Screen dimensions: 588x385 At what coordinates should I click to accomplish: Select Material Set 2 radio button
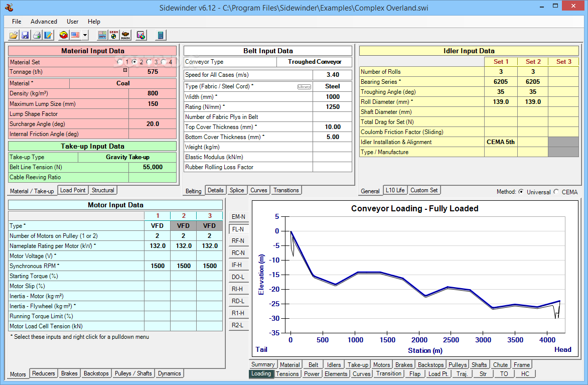[x=134, y=62]
